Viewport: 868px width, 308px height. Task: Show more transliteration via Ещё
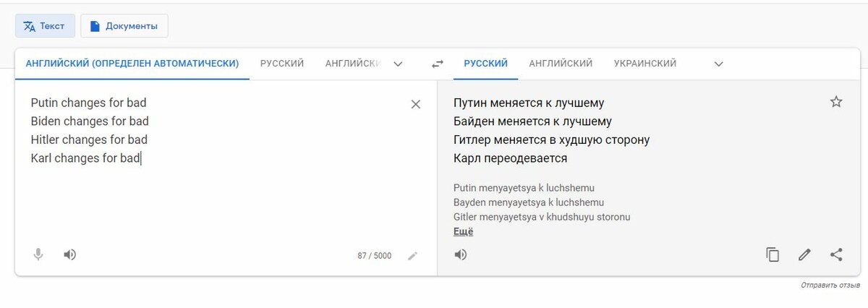(463, 231)
